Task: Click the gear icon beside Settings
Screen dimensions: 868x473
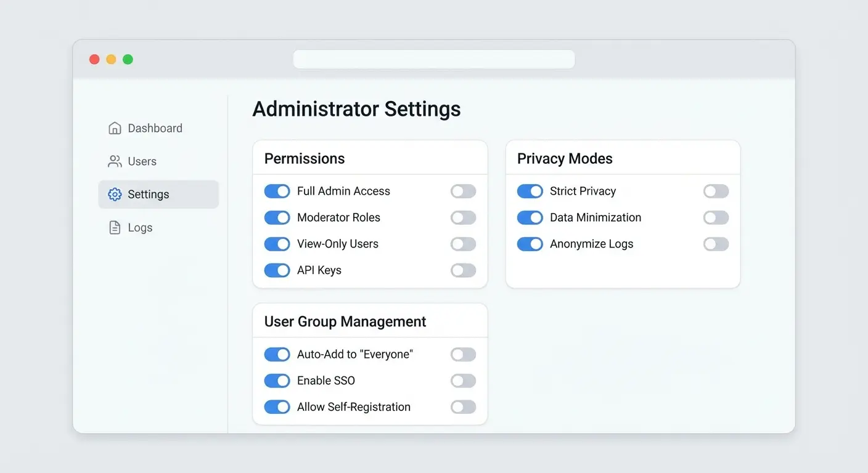Action: (115, 193)
